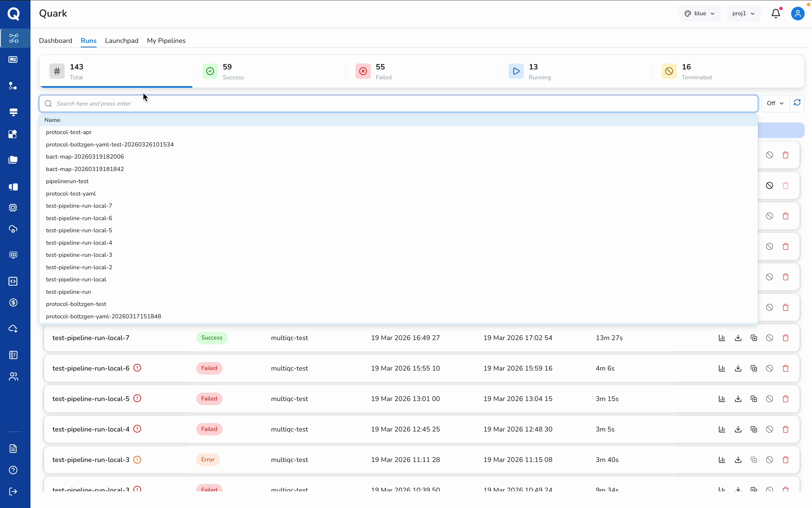Image resolution: width=812 pixels, height=508 pixels.
Task: Open the git branch sidebar icon
Action: 13,86
